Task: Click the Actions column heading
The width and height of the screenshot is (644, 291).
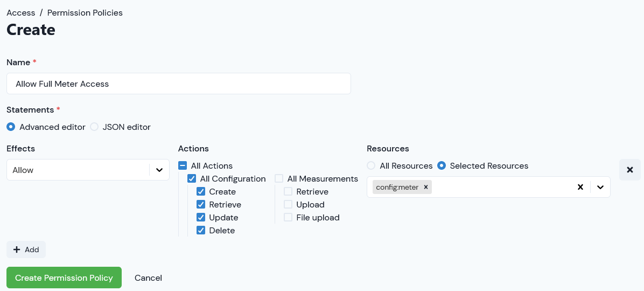Action: click(x=193, y=148)
